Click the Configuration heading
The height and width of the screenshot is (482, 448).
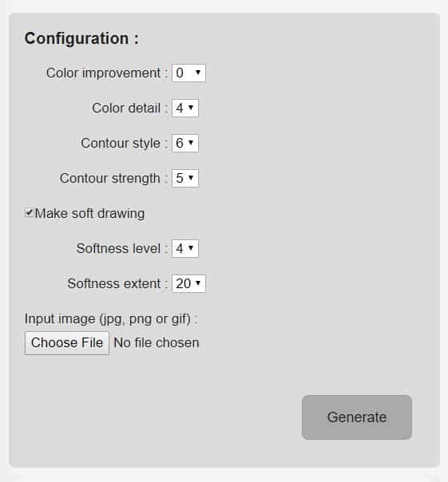pos(81,39)
